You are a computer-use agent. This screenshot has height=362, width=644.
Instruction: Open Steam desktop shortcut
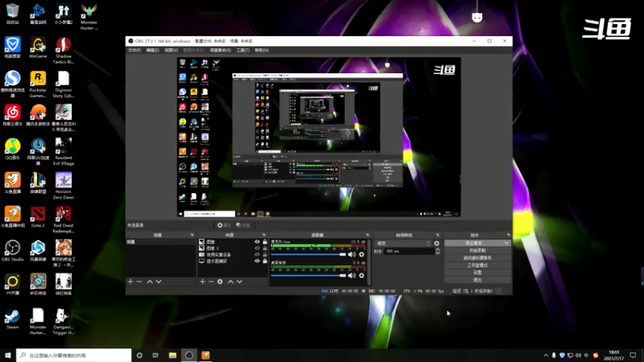(12, 319)
